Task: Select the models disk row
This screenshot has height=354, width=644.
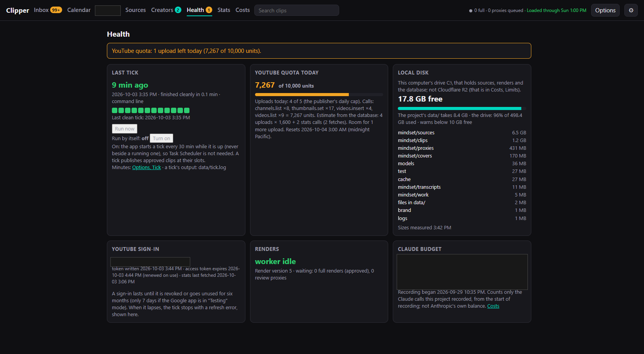Action: click(462, 163)
